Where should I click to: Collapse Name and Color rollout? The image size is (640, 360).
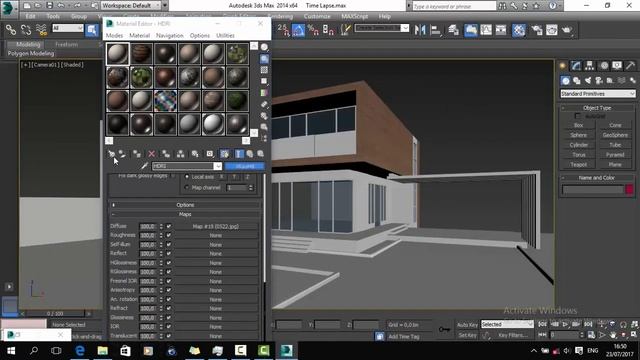(x=597, y=178)
